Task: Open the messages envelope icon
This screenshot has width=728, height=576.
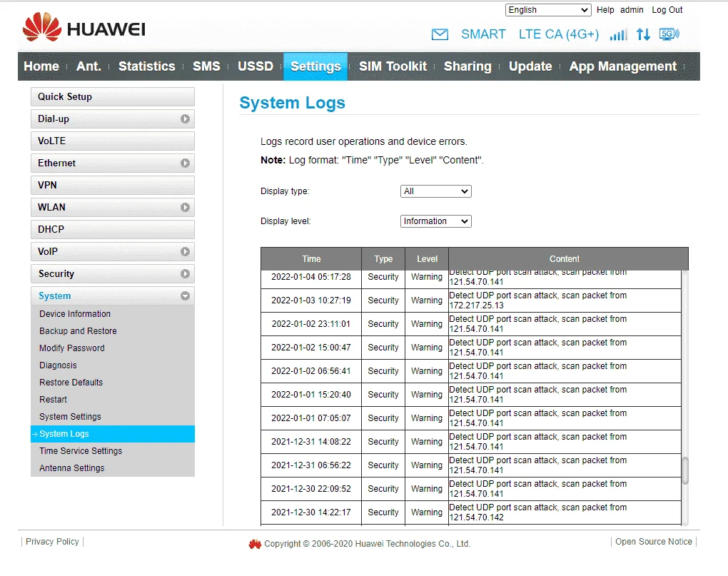Action: click(x=440, y=34)
